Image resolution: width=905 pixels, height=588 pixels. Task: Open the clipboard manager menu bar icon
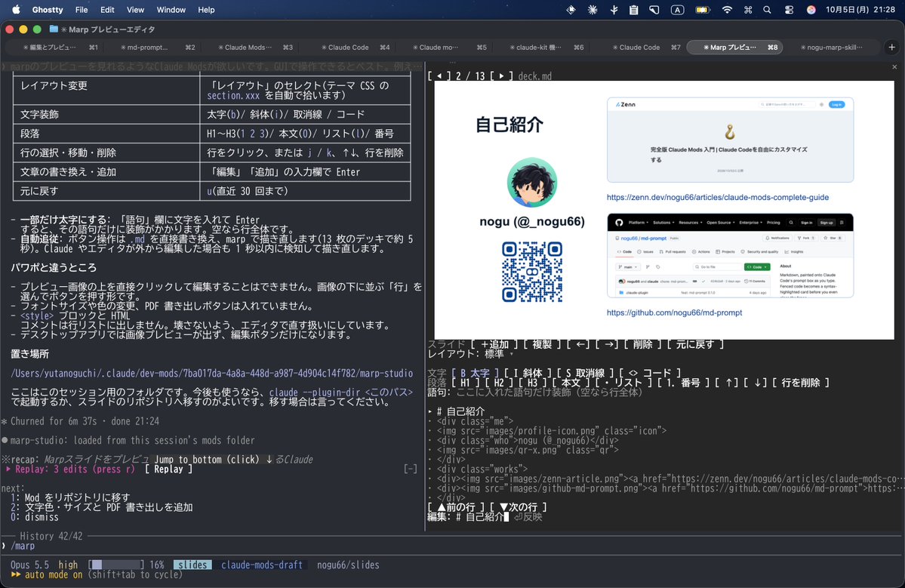(x=634, y=9)
